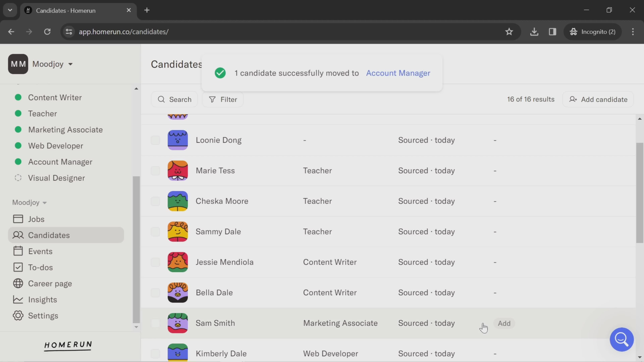Image resolution: width=644 pixels, height=362 pixels.
Task: Click Add button for Sam Smith
Action: [x=504, y=323]
